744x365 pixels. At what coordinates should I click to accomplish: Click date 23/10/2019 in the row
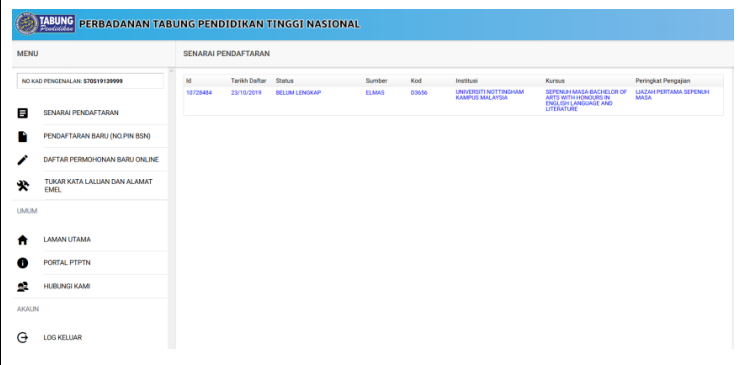point(246,93)
